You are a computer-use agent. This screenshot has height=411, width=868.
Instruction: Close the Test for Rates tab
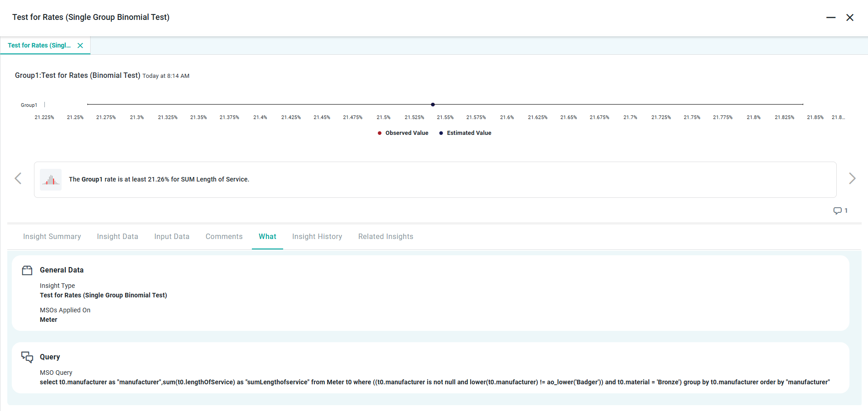point(80,45)
